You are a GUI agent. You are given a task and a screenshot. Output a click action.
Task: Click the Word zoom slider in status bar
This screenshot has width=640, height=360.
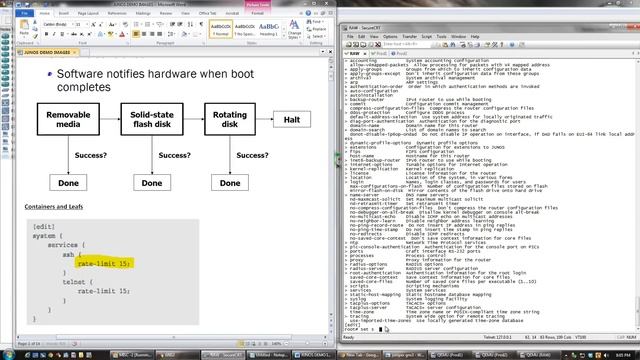307,344
